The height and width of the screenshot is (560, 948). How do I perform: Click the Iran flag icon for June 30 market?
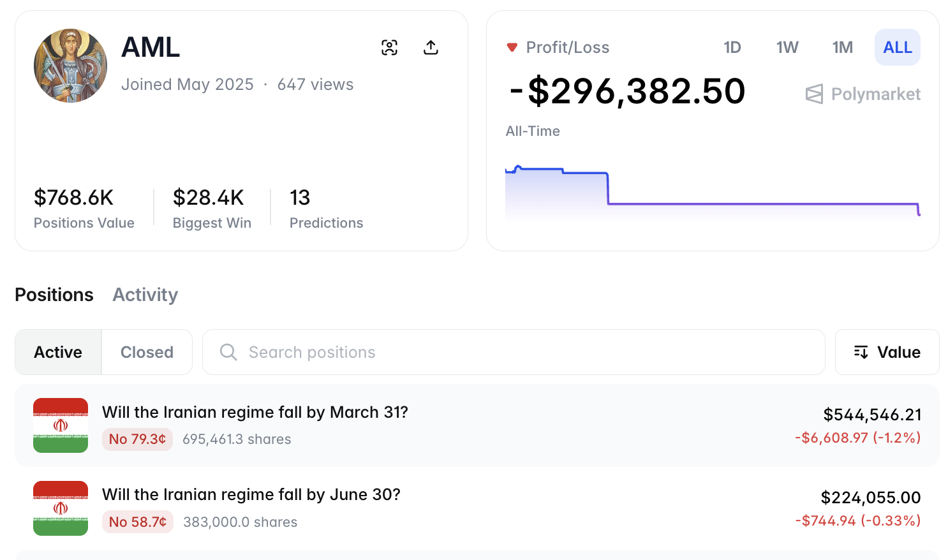(61, 508)
